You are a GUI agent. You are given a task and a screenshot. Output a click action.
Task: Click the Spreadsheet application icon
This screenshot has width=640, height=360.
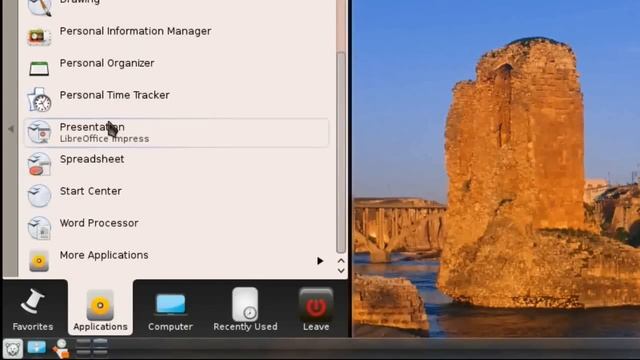pyautogui.click(x=39, y=164)
